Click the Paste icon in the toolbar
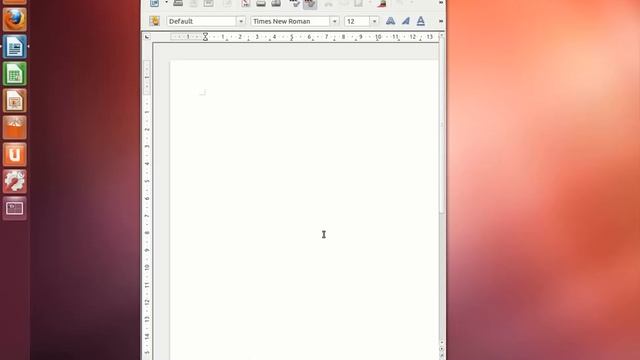 click(358, 3)
